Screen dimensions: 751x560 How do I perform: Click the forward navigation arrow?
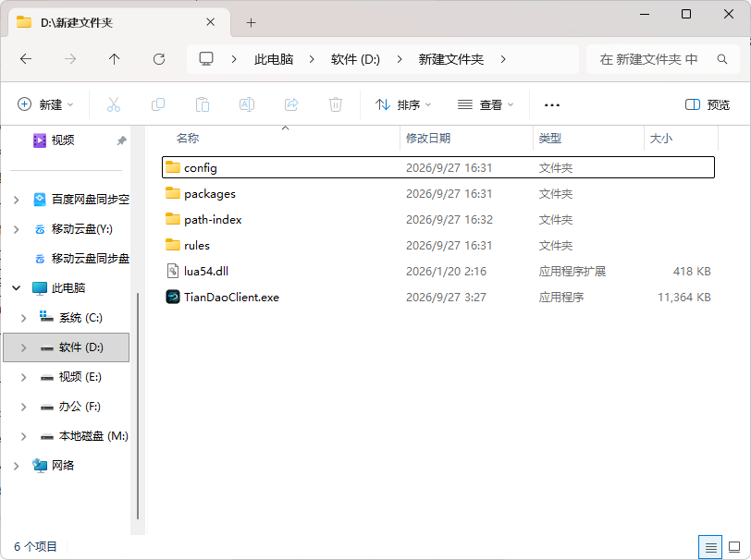70,59
